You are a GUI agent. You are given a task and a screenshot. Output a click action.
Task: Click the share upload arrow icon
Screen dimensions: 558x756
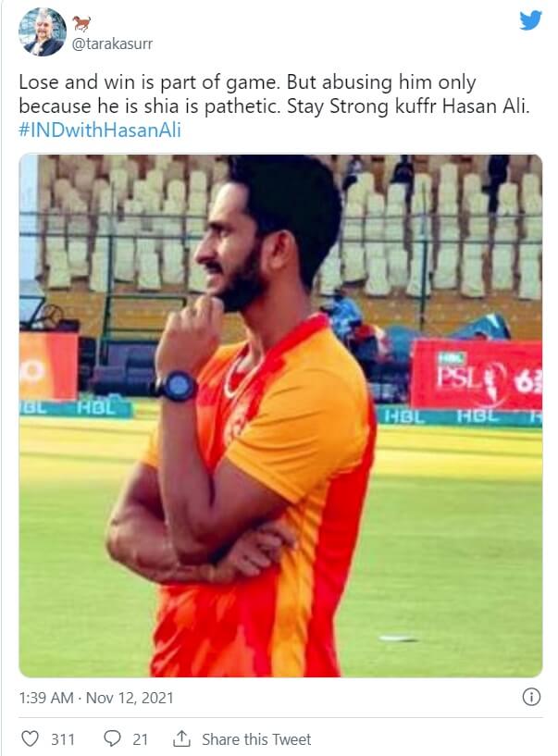[x=181, y=738]
